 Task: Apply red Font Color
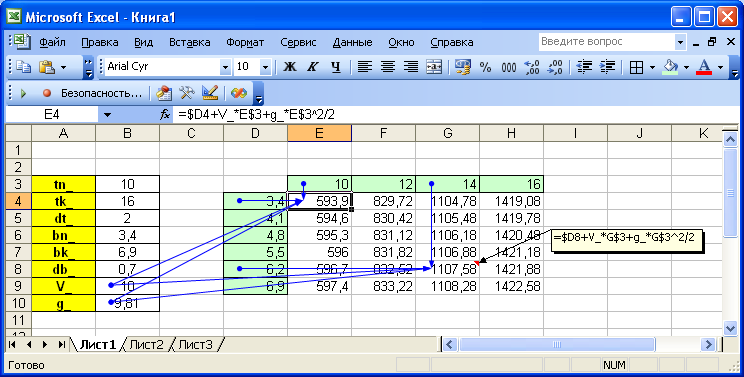pyautogui.click(x=705, y=67)
